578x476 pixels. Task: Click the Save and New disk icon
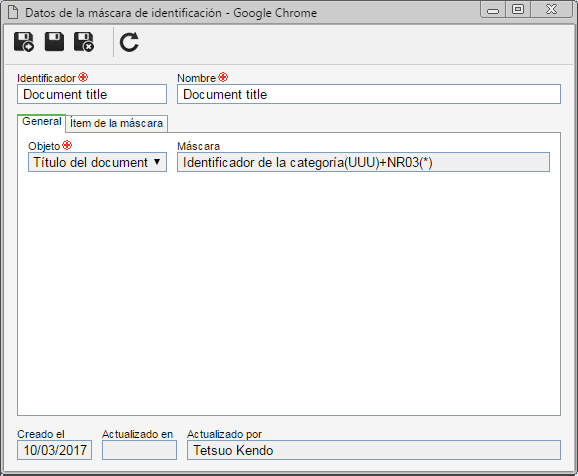24,42
